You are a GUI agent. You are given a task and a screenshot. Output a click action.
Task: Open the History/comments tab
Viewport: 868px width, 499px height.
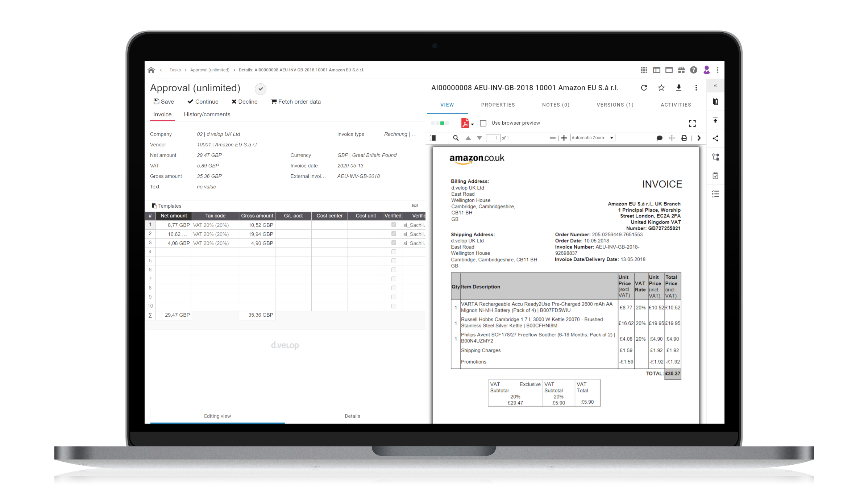[207, 114]
